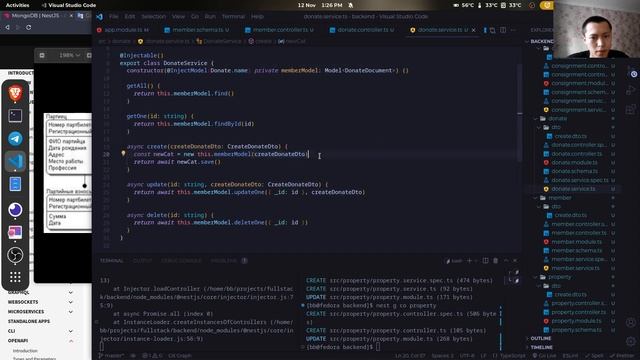Click the master git branch status item

click(111, 356)
